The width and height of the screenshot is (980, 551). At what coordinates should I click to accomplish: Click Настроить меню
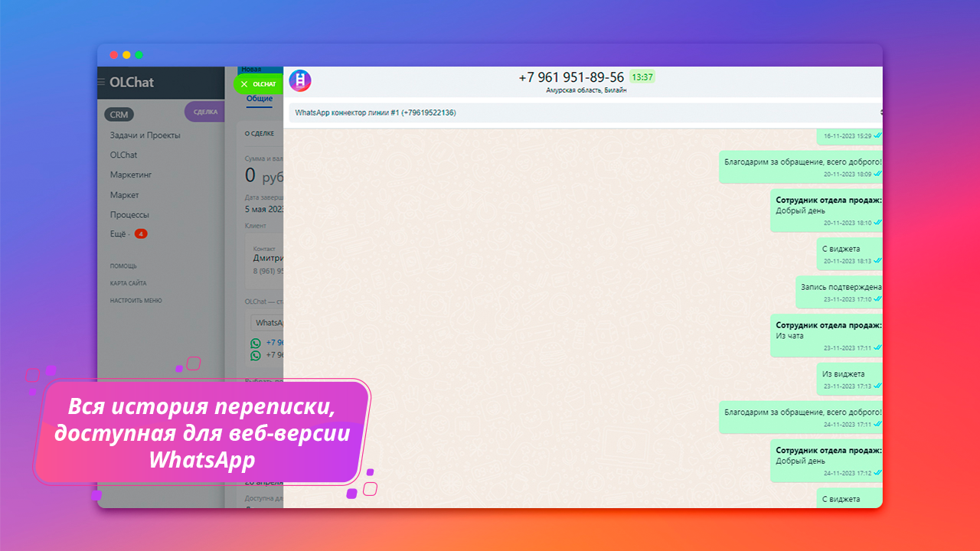click(x=136, y=301)
